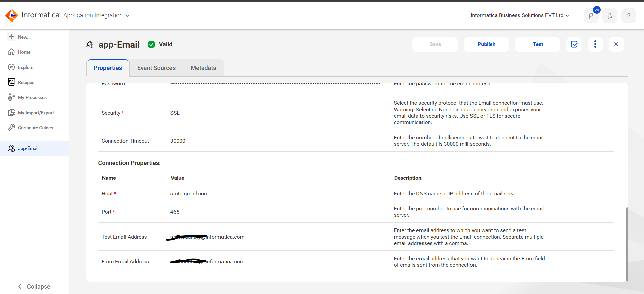
Task: Switch to the Properties tab
Action: point(108,68)
